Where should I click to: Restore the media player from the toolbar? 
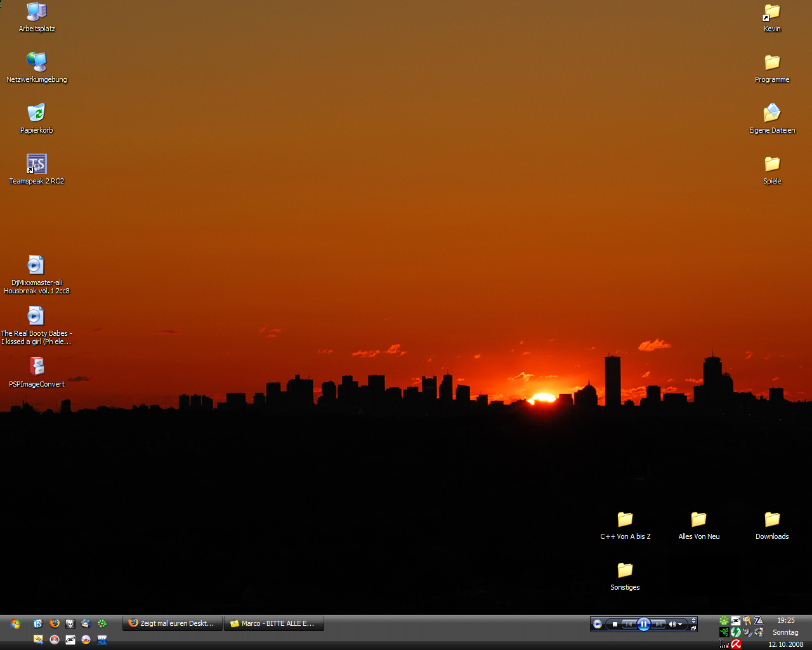point(693,628)
